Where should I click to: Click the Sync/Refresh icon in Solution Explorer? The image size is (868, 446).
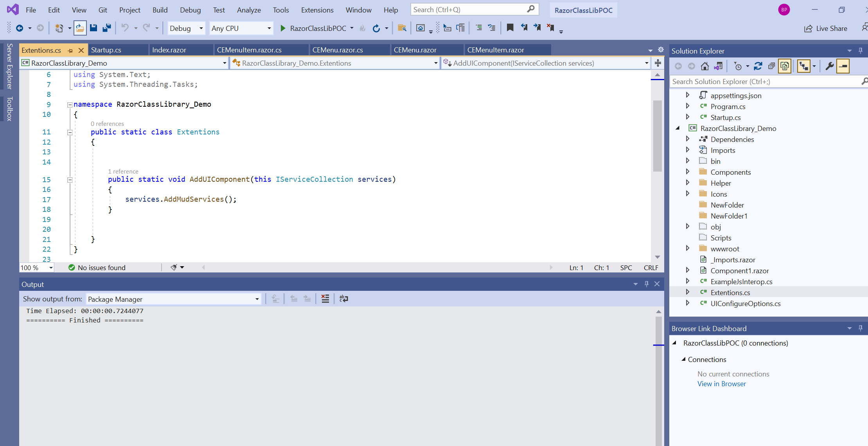coord(758,66)
